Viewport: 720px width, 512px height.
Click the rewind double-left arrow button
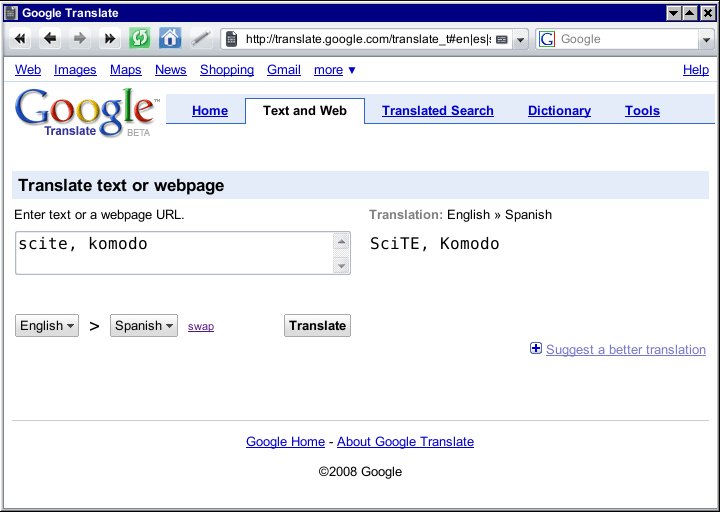(x=20, y=39)
